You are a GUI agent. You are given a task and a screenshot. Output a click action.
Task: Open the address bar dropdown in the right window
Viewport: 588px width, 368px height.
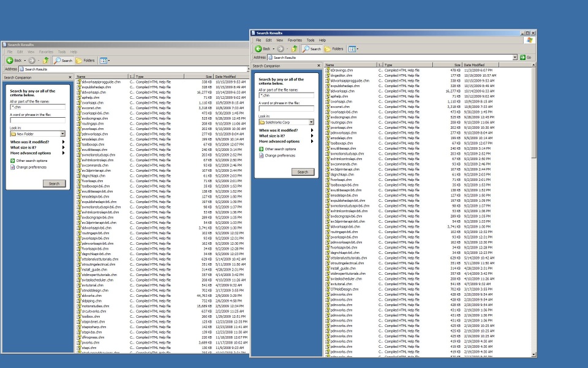click(x=515, y=58)
